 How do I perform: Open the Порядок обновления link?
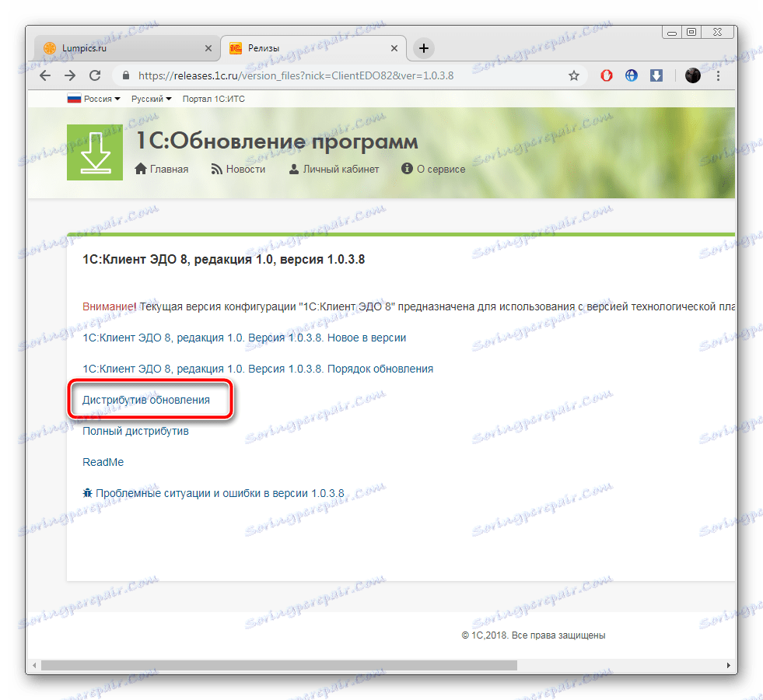point(258,369)
